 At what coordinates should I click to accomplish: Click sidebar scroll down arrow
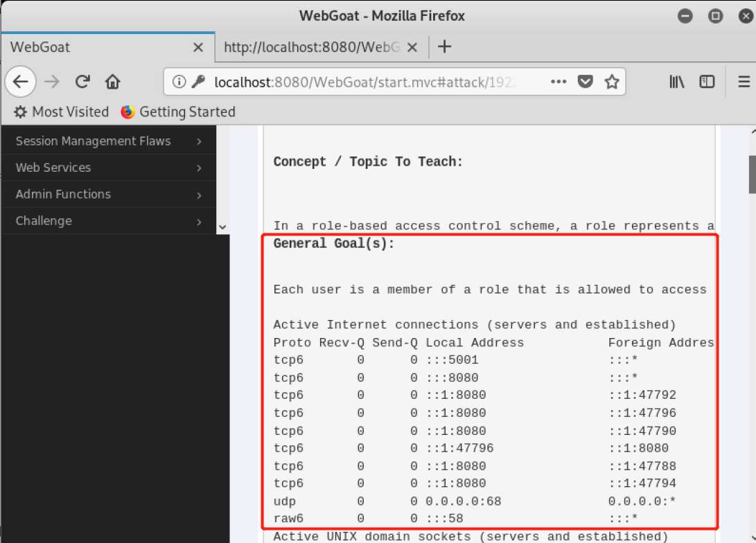pos(222,227)
